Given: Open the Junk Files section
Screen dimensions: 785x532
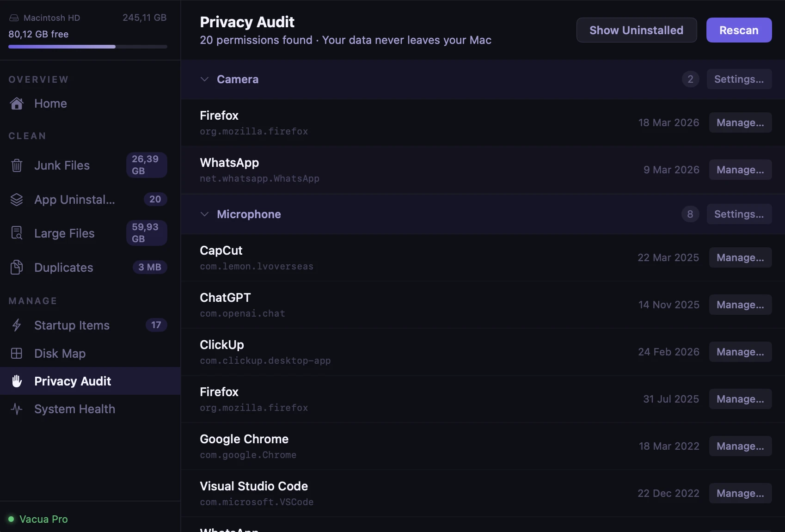Looking at the screenshot, I should 90,165.
